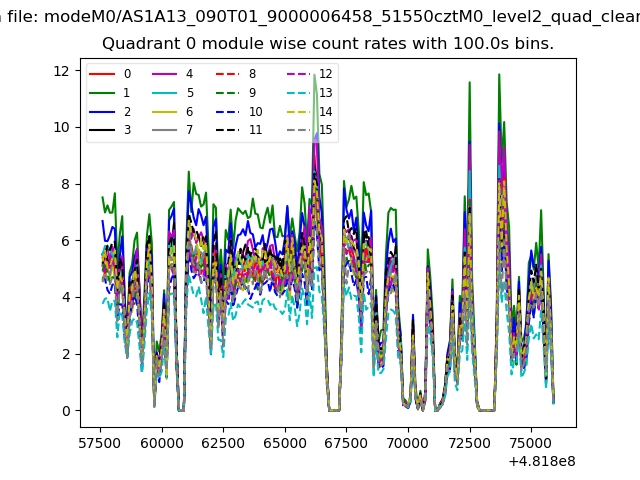This screenshot has width=640, height=480.
Task: Click x-axis tick label 65000
Action: point(285,443)
